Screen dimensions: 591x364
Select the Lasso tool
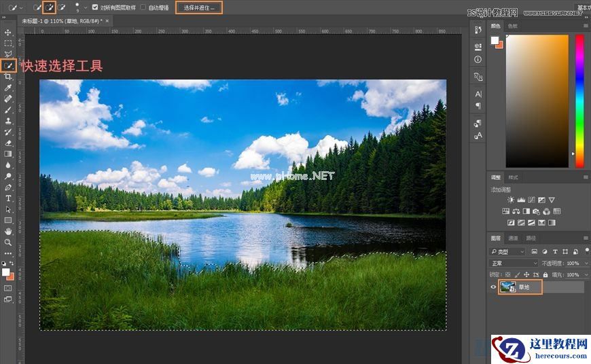pyautogui.click(x=8, y=54)
